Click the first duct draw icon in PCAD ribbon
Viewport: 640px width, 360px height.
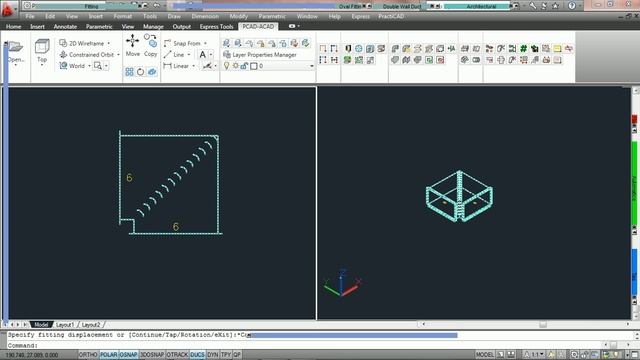tap(323, 49)
